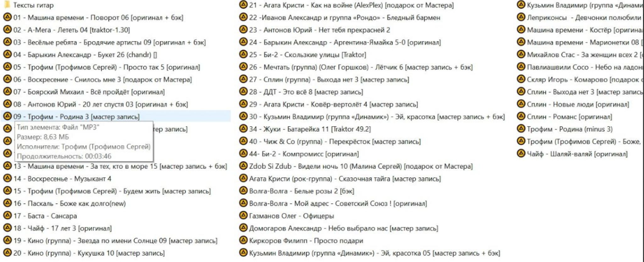This screenshot has width=644, height=262.
Task: Click icon of 25 - Би-2 - Скользкие улицы
Action: [243, 54]
